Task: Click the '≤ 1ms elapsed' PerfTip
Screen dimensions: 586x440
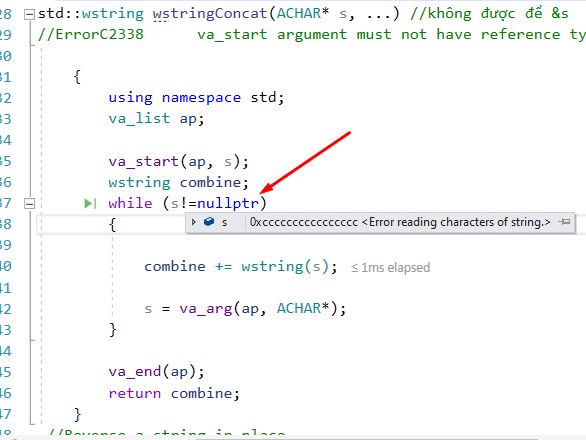Action: [x=391, y=268]
